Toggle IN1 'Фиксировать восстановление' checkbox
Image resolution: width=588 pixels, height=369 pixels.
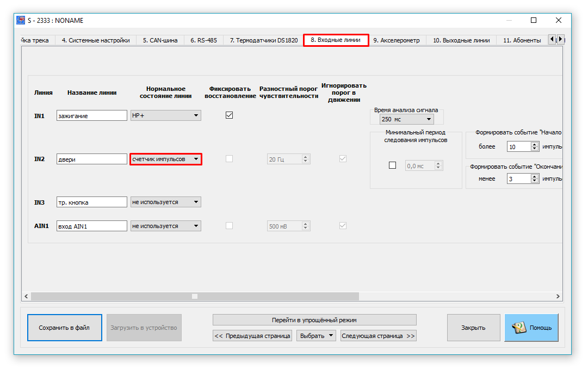[229, 115]
